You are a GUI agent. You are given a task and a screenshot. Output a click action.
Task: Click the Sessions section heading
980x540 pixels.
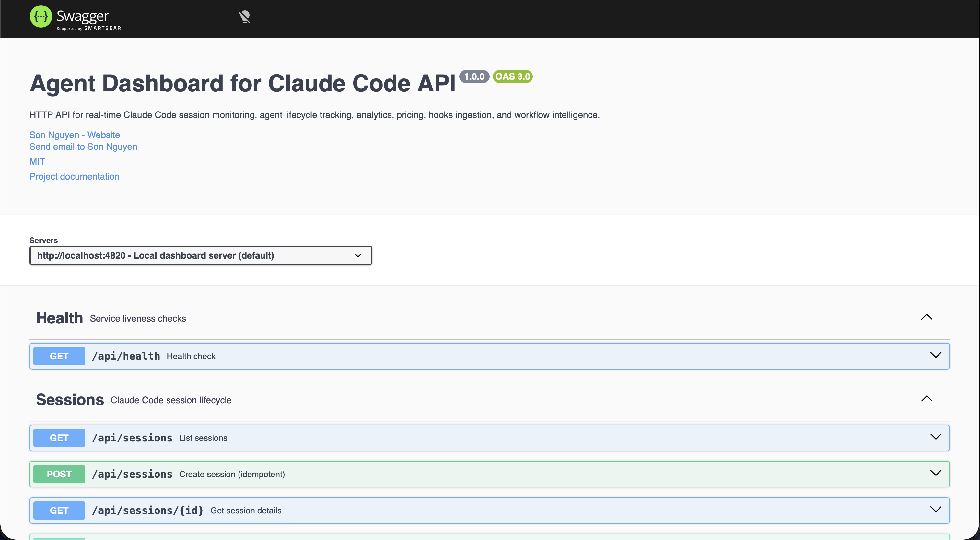[x=70, y=400]
